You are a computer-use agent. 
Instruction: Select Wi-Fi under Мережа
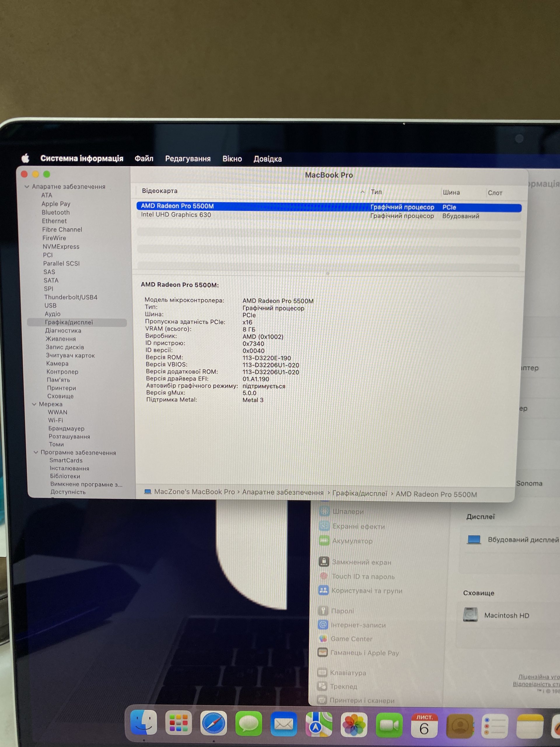pos(55,420)
